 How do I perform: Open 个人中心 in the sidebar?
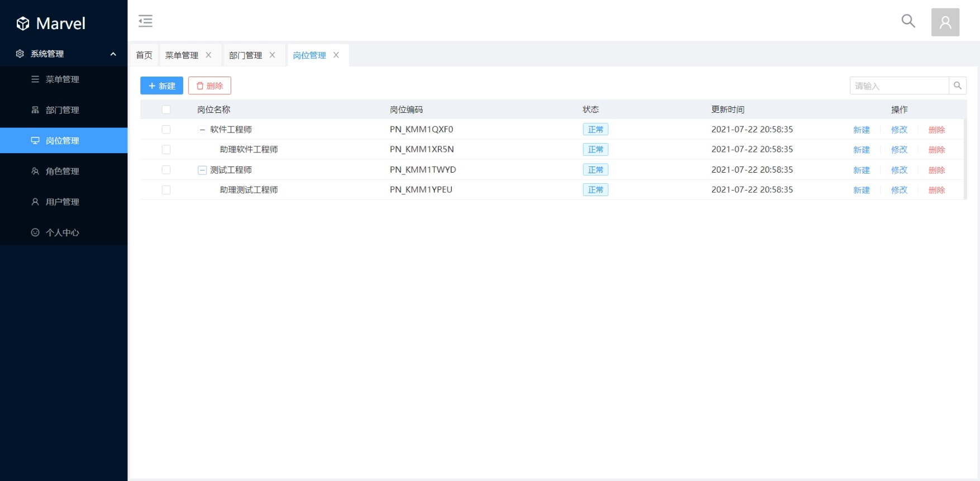click(x=64, y=232)
